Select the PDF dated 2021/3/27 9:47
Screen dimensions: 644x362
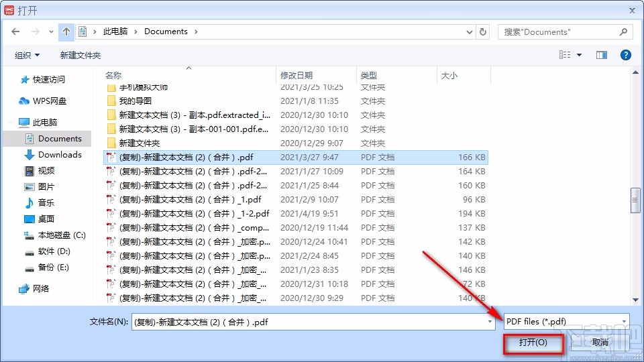click(x=296, y=157)
